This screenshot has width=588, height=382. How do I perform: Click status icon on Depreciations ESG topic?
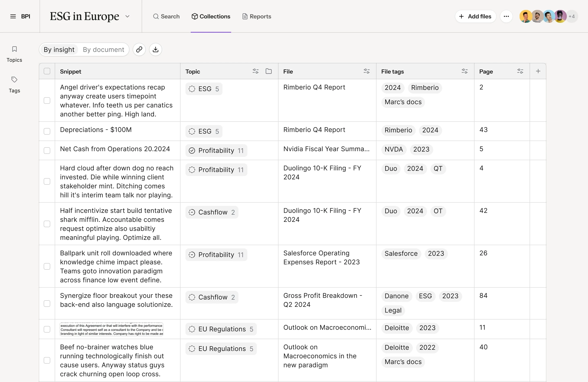(192, 131)
